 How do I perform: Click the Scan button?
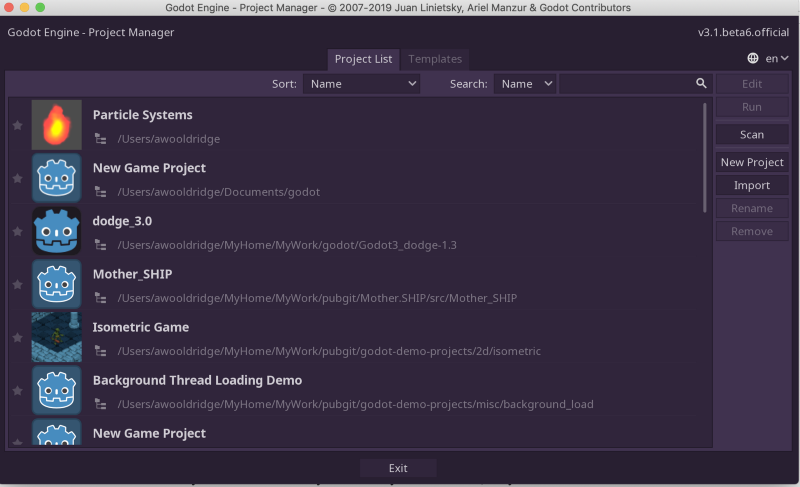coord(752,135)
